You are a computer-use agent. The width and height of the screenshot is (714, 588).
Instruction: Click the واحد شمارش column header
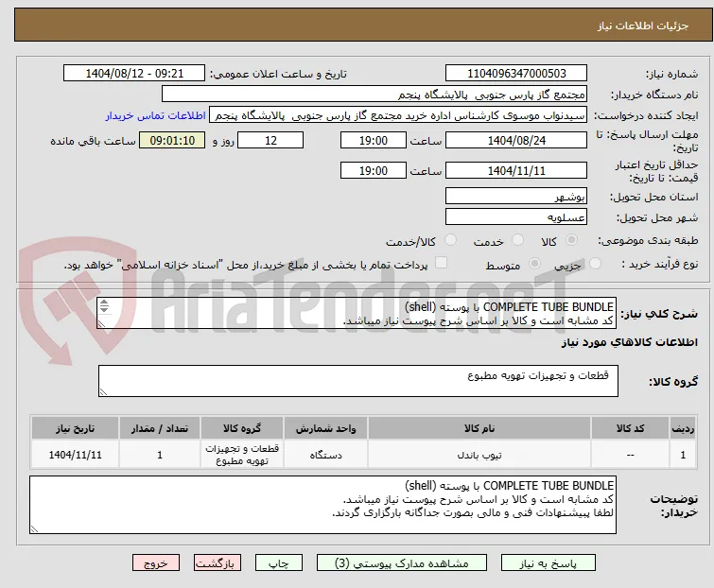pos(325,428)
